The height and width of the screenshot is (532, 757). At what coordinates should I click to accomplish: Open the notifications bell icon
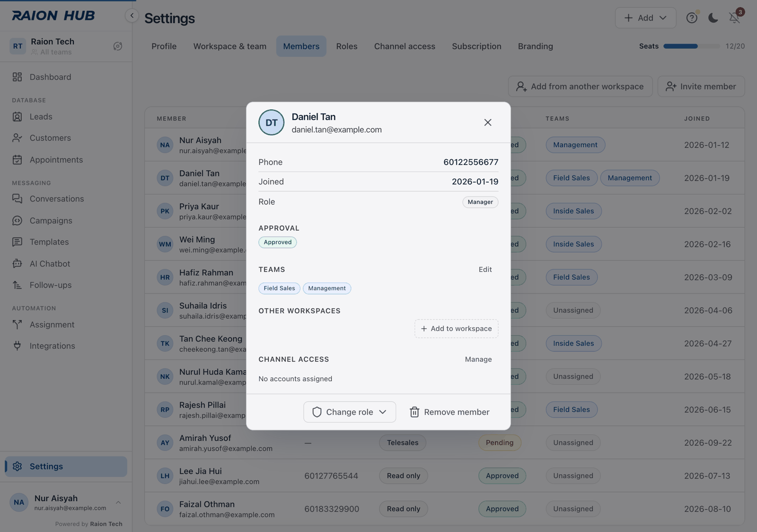pyautogui.click(x=734, y=18)
